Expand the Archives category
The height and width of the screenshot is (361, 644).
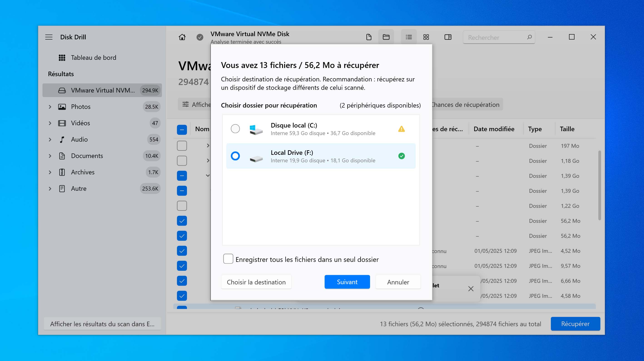[50, 172]
